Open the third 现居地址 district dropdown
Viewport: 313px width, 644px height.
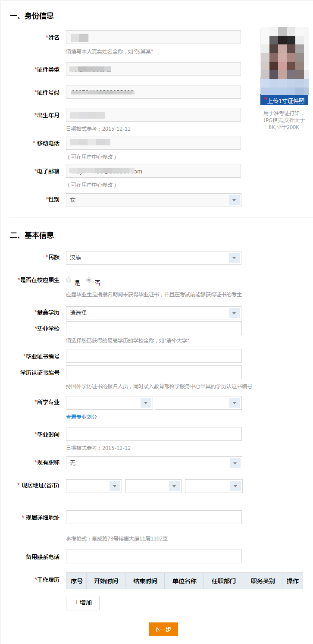click(213, 486)
